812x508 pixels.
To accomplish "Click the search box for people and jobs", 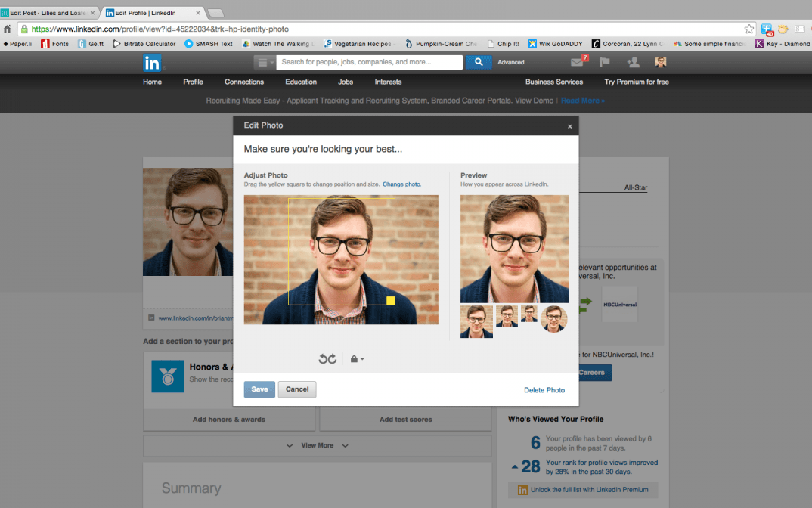I will [369, 62].
